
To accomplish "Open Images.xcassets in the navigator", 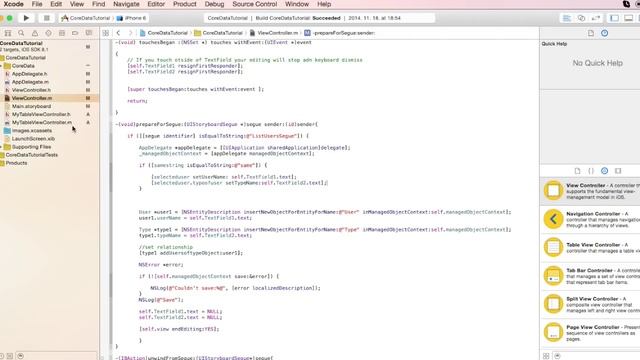I will 31,131.
